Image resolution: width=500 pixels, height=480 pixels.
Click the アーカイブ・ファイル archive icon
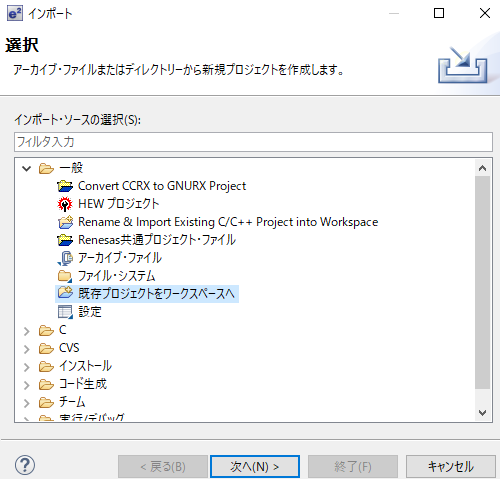coord(66,258)
